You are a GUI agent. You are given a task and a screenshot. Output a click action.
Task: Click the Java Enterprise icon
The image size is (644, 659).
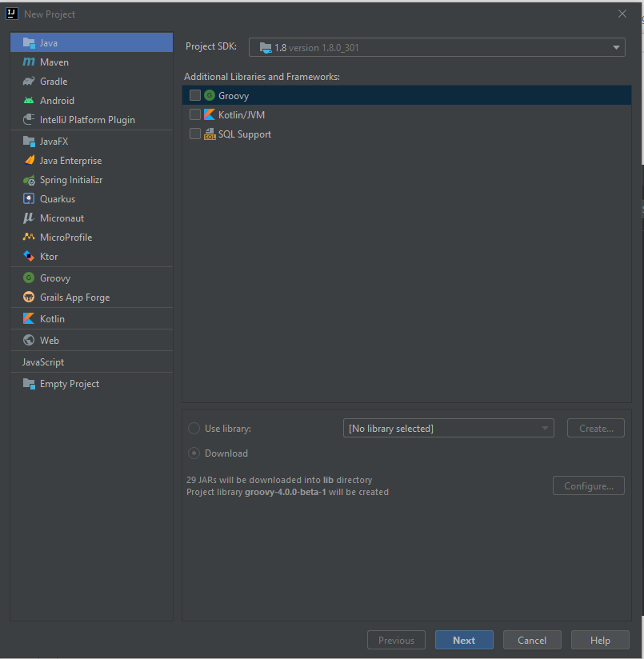click(29, 160)
